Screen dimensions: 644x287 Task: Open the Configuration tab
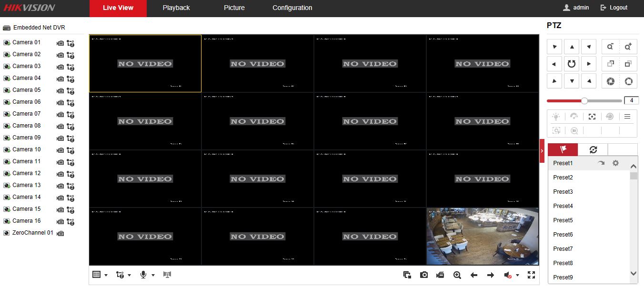click(292, 8)
